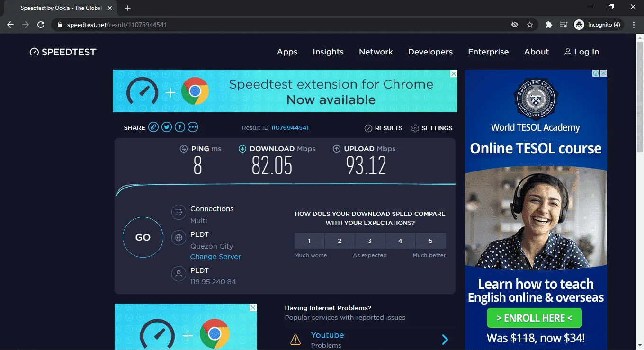
Task: Open the Enterprise menu
Action: coord(488,52)
